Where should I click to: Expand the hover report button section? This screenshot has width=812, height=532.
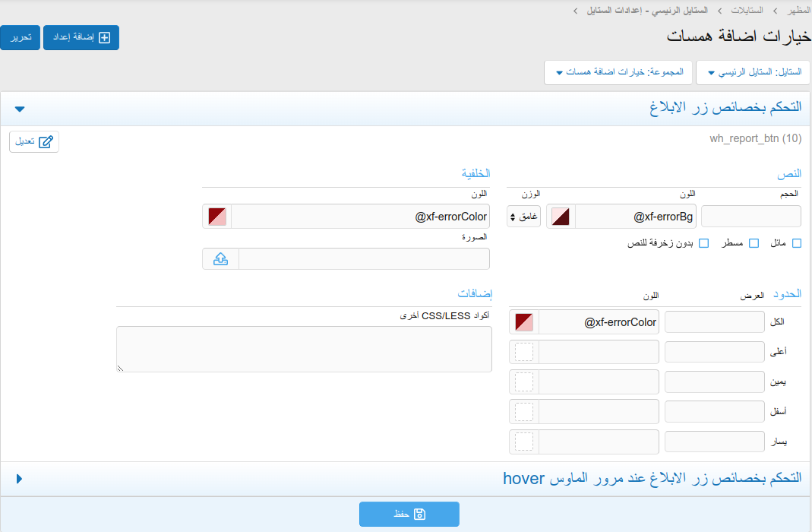tap(20, 478)
